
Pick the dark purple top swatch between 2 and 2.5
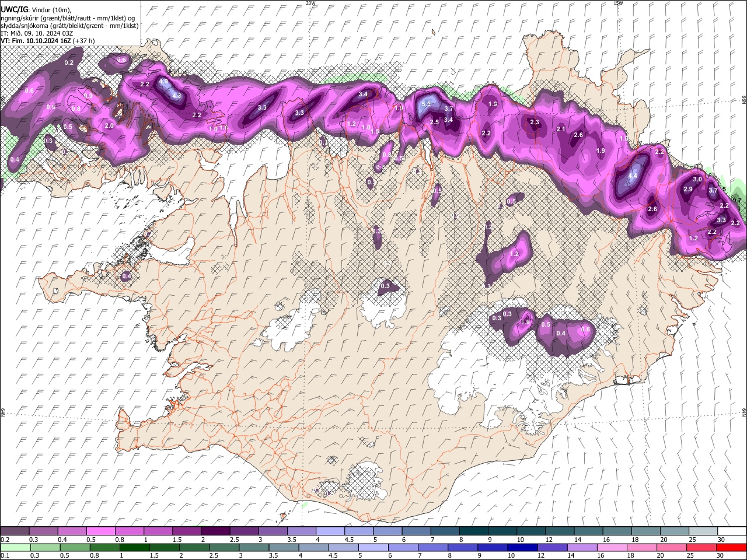click(215, 531)
